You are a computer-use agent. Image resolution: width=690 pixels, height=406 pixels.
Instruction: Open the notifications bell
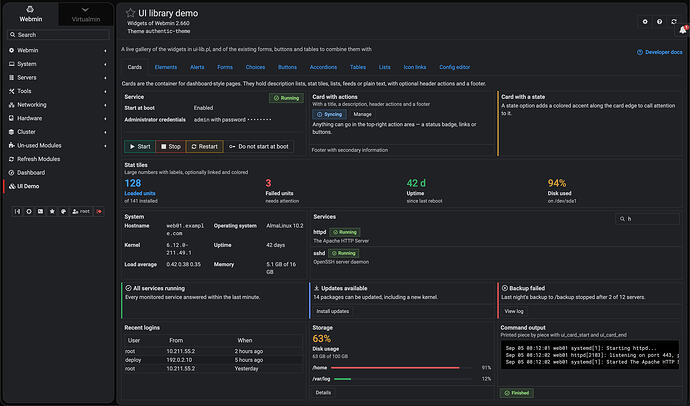(x=683, y=30)
